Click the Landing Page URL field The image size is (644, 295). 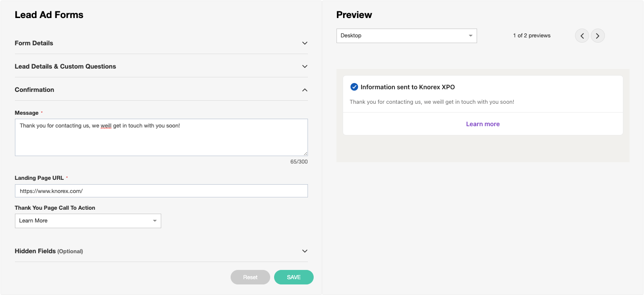[161, 191]
